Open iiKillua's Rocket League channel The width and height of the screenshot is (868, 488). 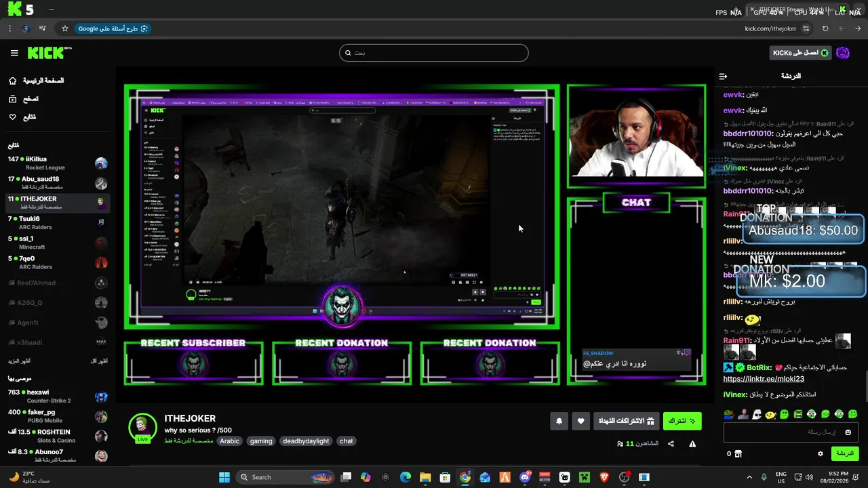coord(58,163)
